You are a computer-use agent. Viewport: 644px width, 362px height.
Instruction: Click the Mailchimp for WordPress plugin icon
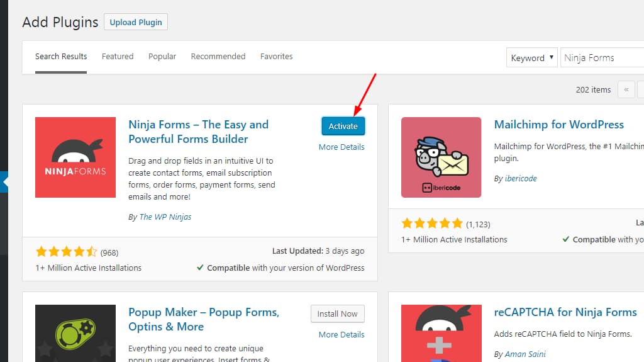pyautogui.click(x=441, y=157)
